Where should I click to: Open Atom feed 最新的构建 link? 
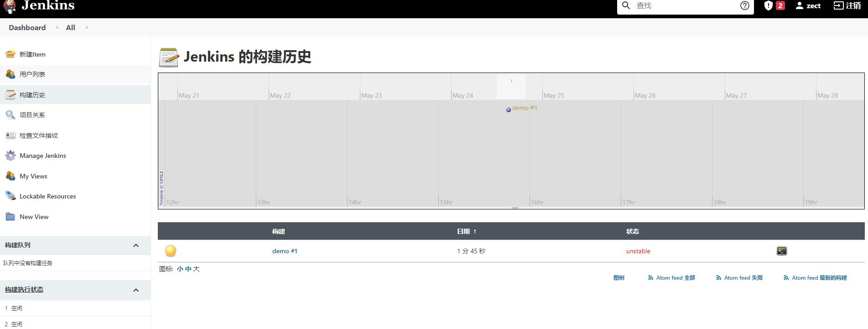point(819,277)
